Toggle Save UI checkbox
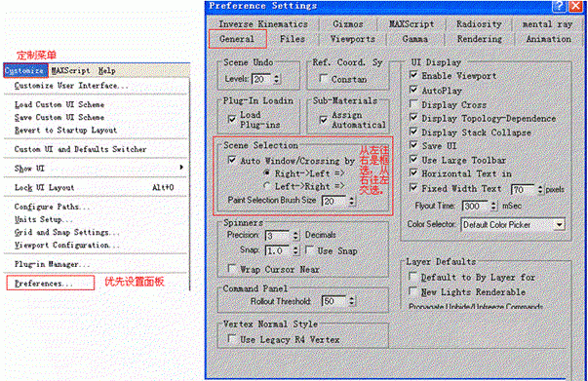Viewport: 588px width, 381px height. 413,145
